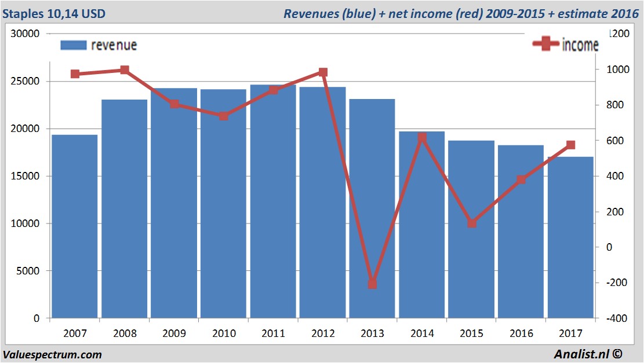Click the 2009 x-axis label
The height and width of the screenshot is (363, 644).
click(174, 333)
